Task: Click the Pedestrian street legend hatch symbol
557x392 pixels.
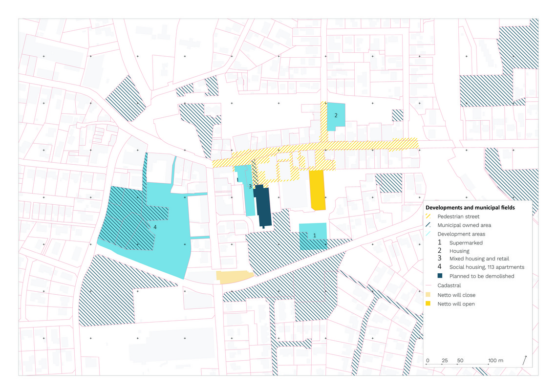Action: 428,216
